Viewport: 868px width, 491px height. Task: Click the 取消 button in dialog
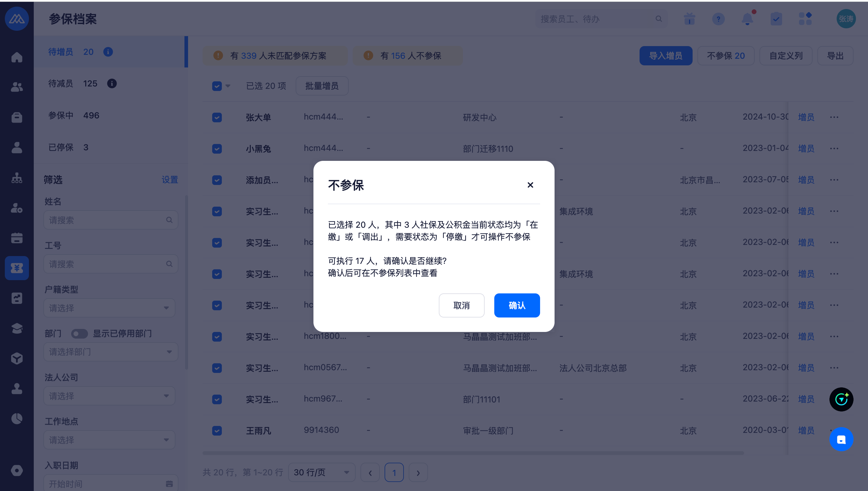(461, 305)
